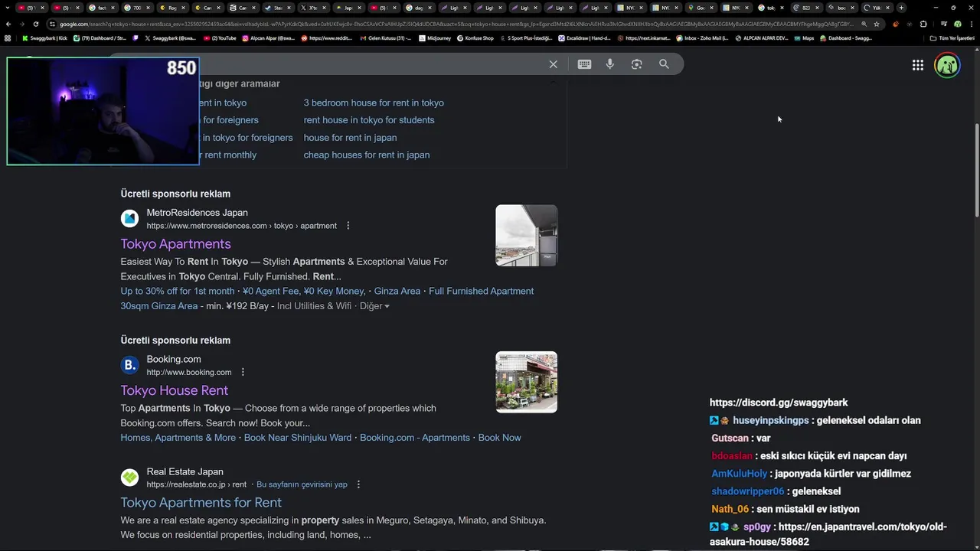Clear the Google search box text
This screenshot has width=980, height=551.
click(x=553, y=64)
